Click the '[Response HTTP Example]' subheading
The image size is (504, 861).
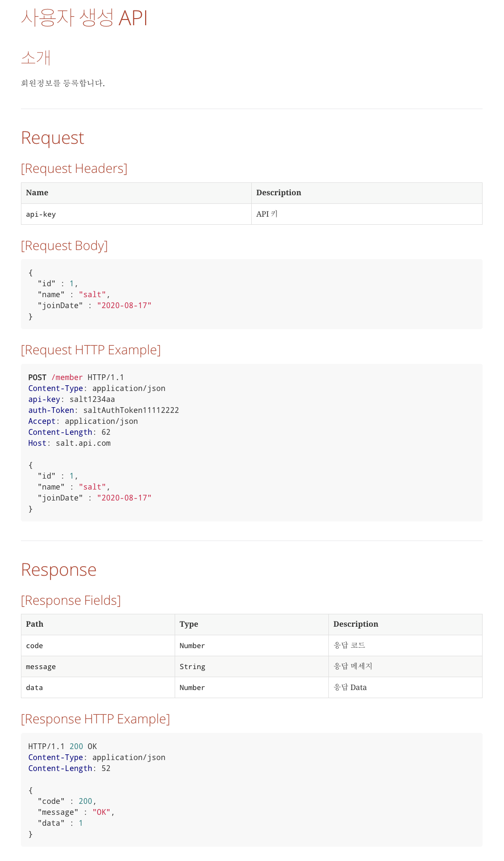coord(95,719)
